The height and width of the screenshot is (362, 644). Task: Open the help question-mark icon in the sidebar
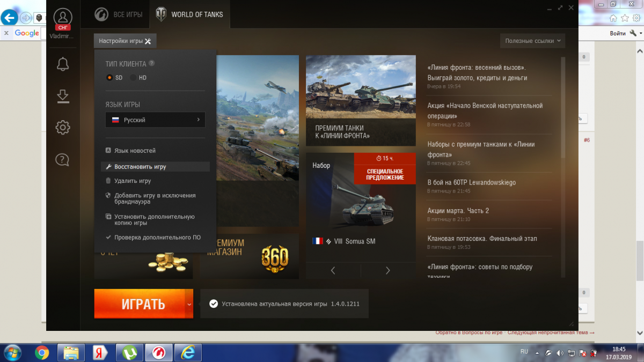pos(63,159)
